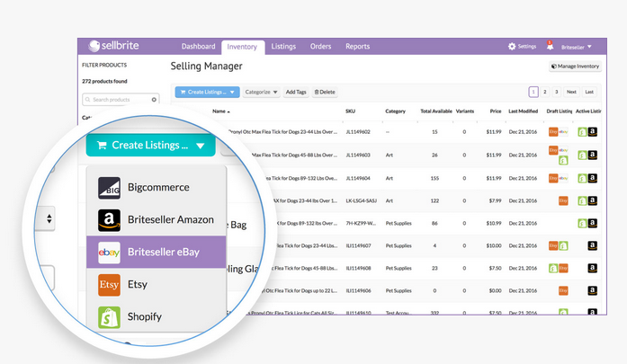Click the Next page button
The image size is (627, 364).
tap(571, 92)
